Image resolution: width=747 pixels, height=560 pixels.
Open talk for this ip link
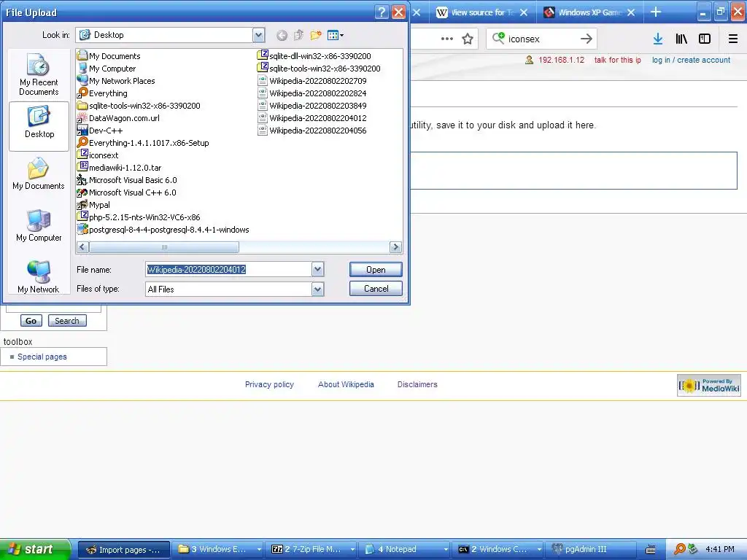point(617,60)
